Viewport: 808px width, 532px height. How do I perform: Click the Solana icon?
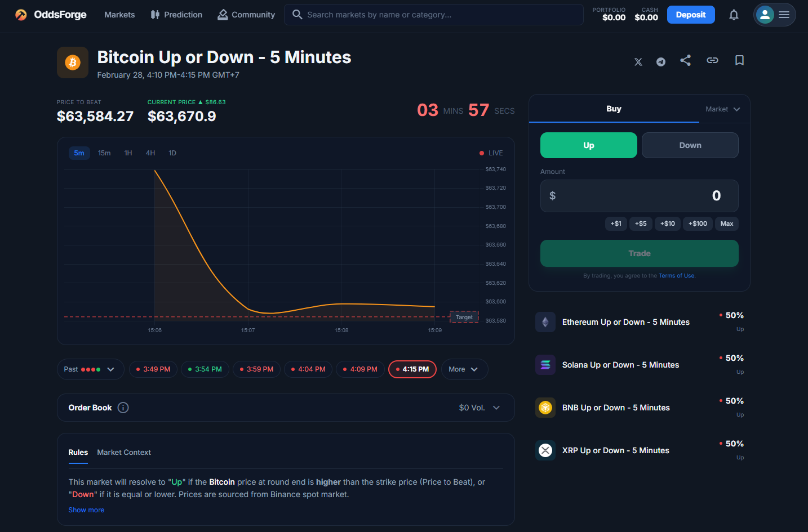(545, 365)
